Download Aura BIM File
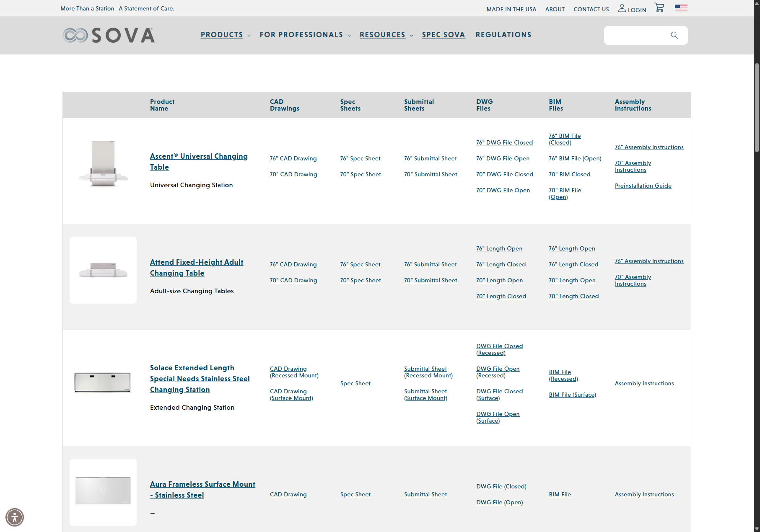This screenshot has width=760, height=532. pos(560,494)
